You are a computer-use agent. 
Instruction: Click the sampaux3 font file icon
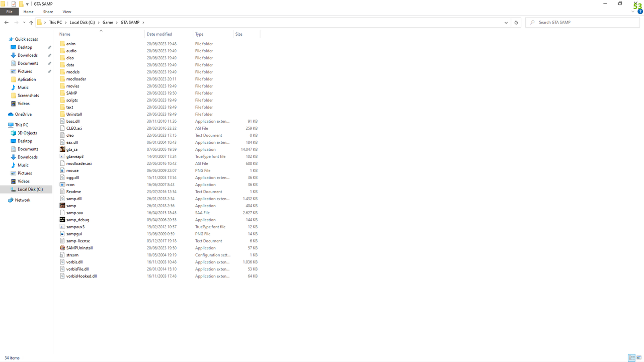point(62,227)
